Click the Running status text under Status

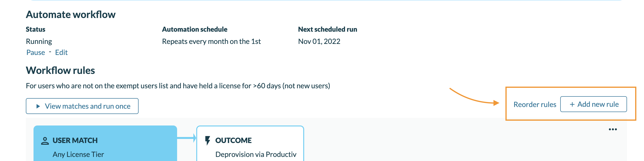[x=39, y=41]
